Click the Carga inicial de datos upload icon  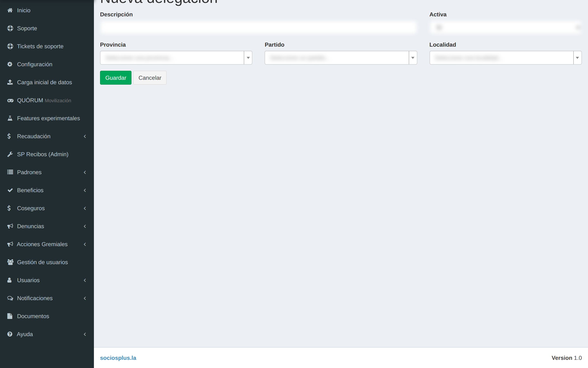[x=10, y=82]
